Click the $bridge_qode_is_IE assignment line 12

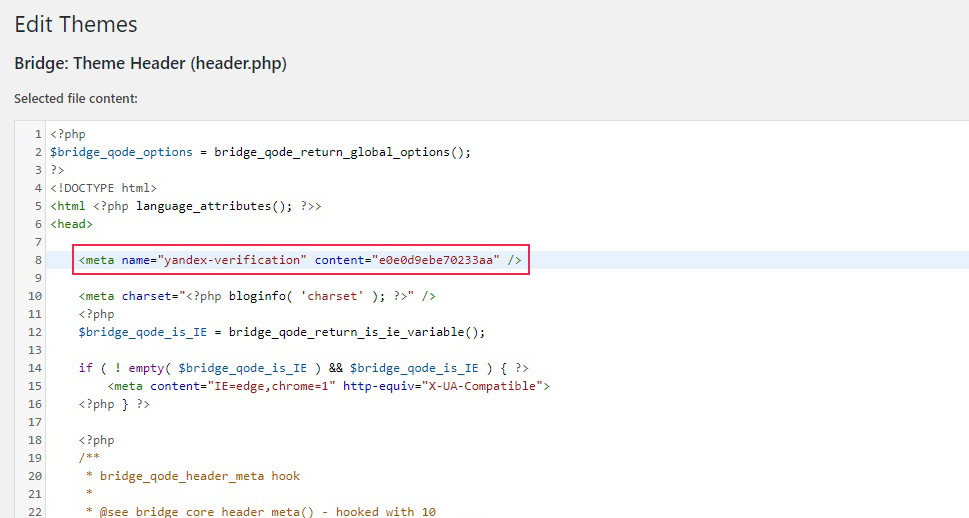click(x=282, y=332)
